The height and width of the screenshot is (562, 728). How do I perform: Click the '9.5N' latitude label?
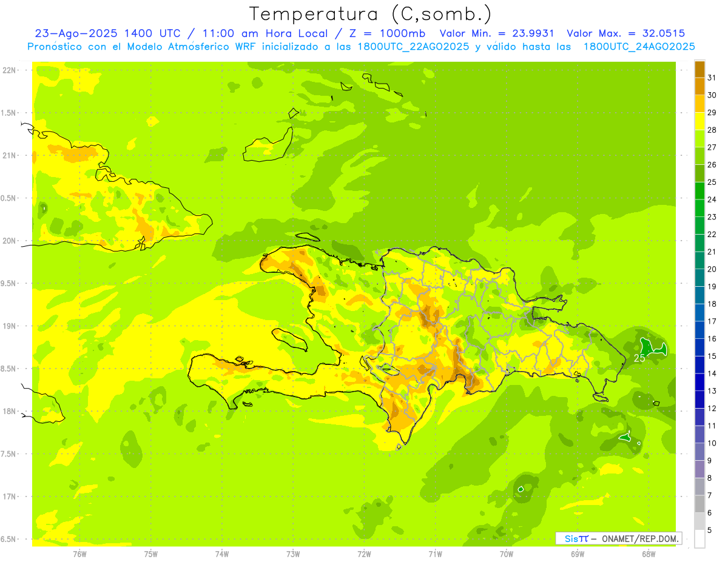pyautogui.click(x=9, y=283)
